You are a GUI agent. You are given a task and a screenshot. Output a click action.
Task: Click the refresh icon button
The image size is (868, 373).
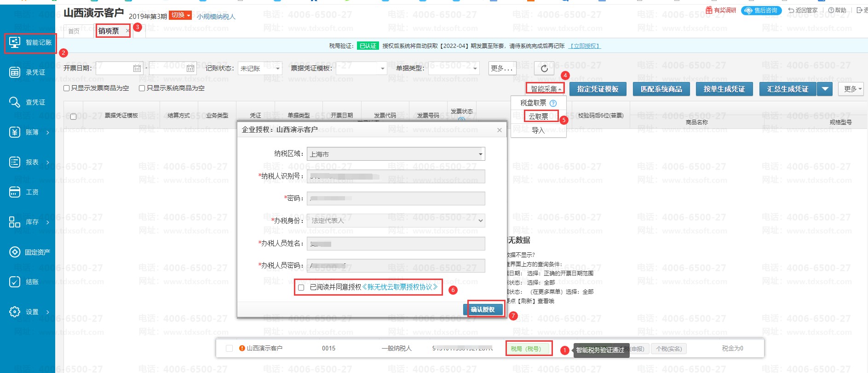[x=544, y=69]
